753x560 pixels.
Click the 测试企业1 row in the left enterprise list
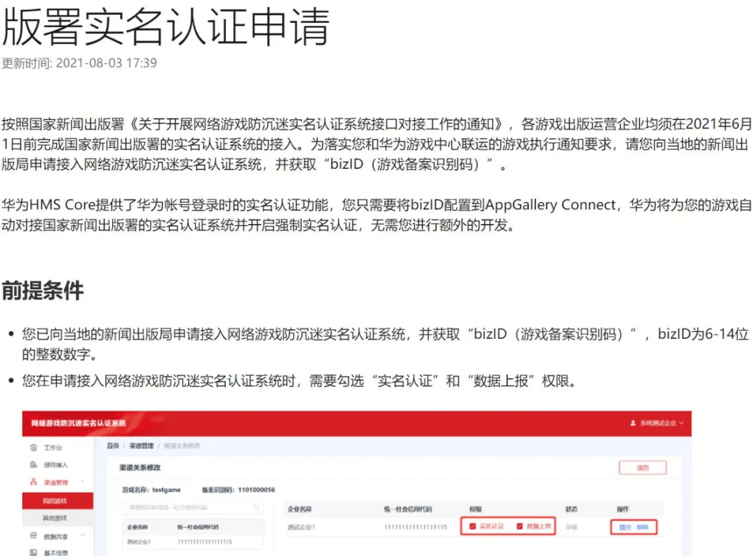(192, 542)
